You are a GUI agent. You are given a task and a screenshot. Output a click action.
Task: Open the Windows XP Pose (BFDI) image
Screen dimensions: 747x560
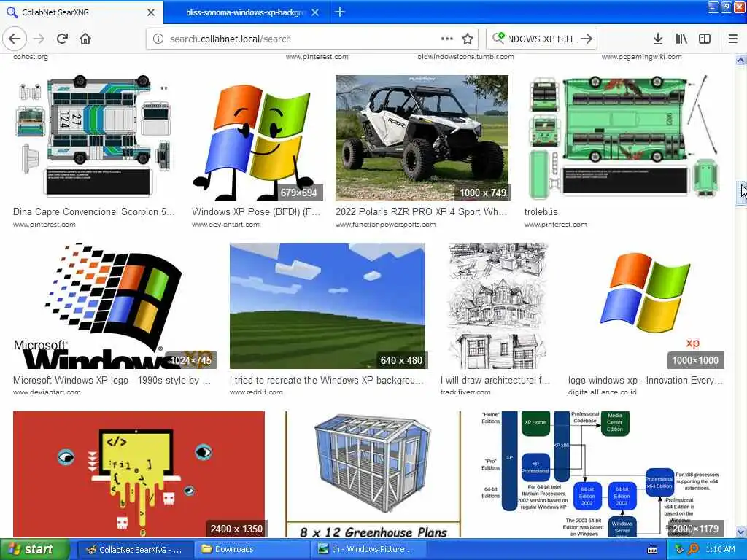258,138
